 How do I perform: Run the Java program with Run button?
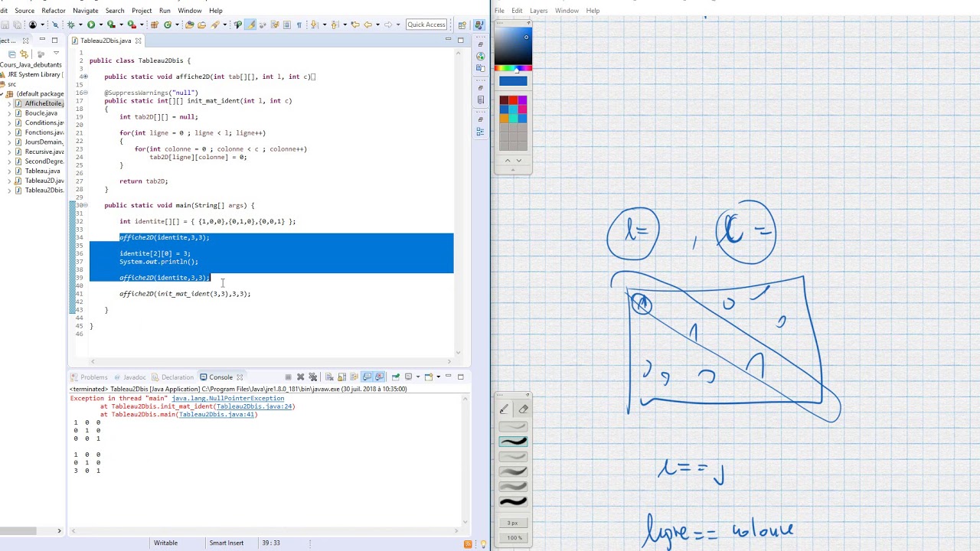click(x=90, y=24)
